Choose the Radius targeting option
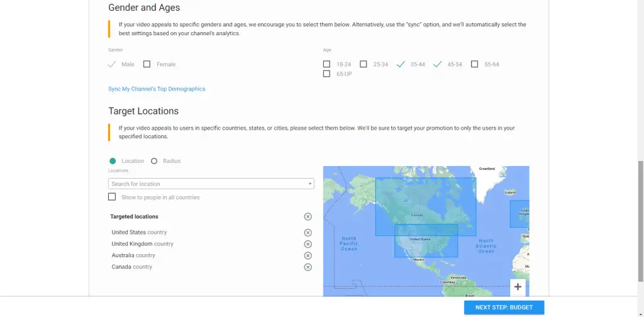This screenshot has width=644, height=317. coord(154,161)
